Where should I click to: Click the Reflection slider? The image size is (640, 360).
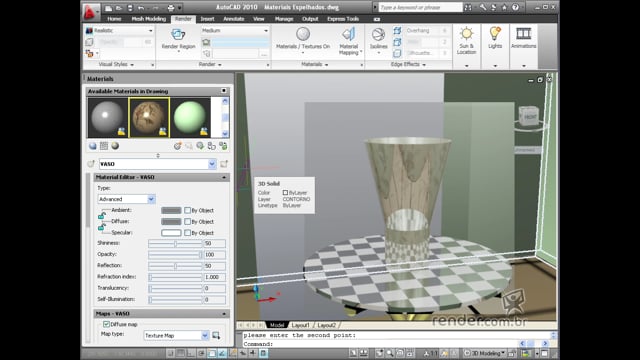click(x=175, y=266)
